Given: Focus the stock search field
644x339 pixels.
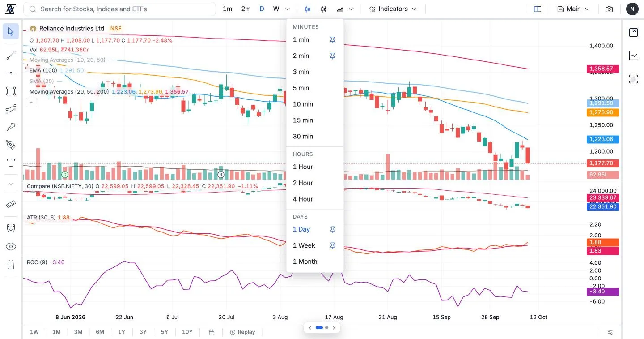Looking at the screenshot, I should pyautogui.click(x=120, y=9).
